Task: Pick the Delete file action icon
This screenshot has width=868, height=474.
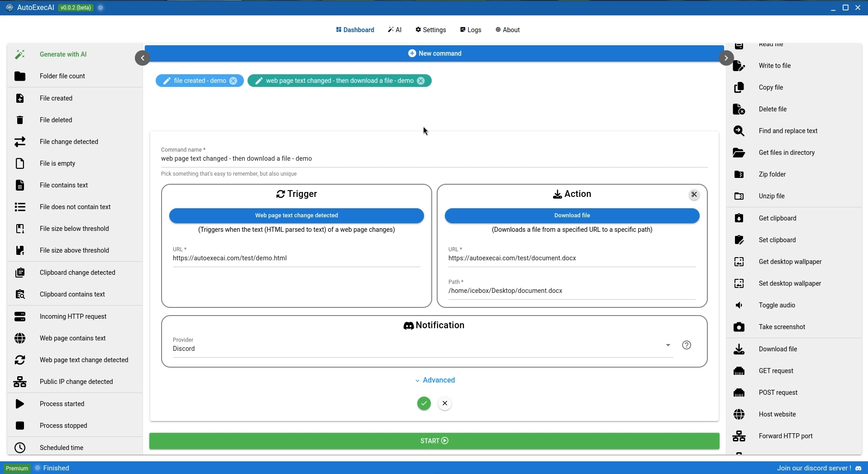Action: [x=739, y=109]
